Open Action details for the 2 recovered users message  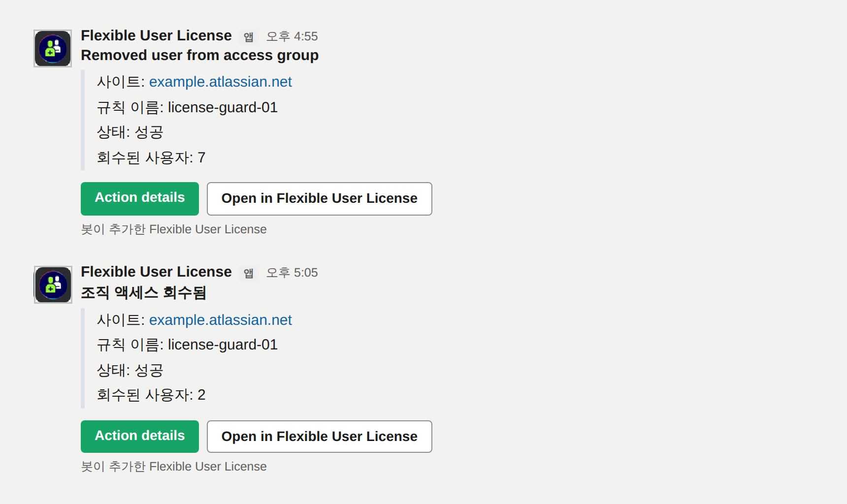pos(140,436)
